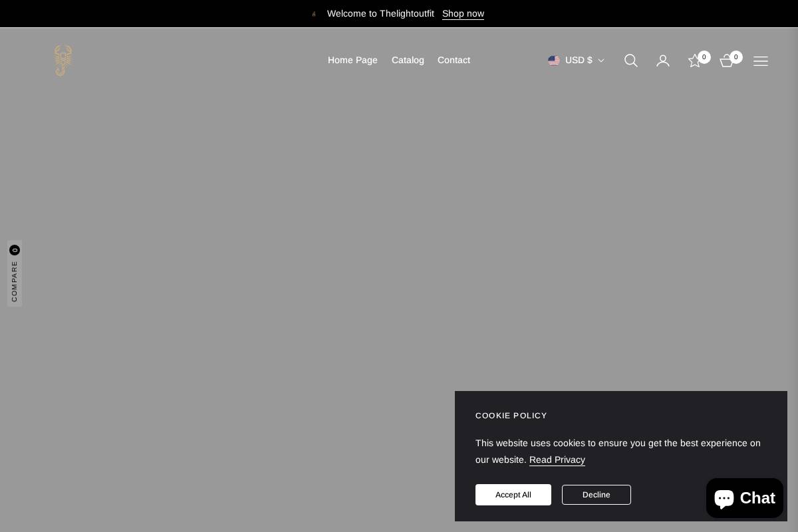Go to the Home Page menu item

352,60
